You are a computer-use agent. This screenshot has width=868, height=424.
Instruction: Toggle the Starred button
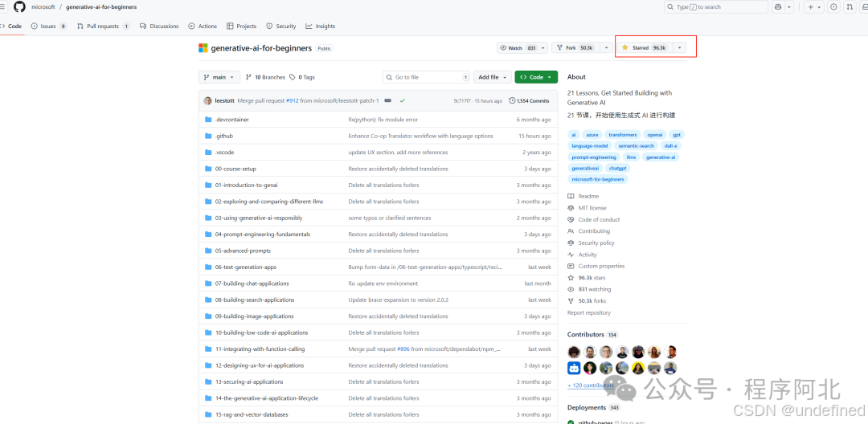(x=645, y=48)
